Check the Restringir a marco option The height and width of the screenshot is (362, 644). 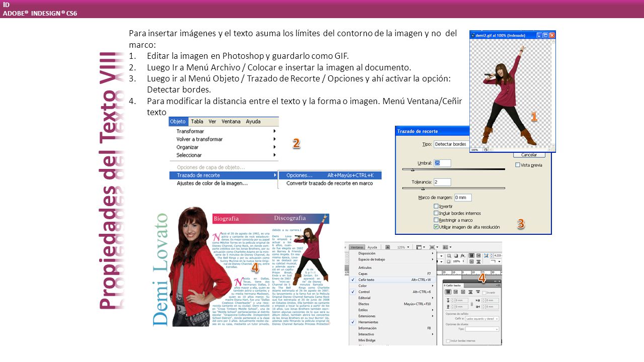pyautogui.click(x=436, y=220)
